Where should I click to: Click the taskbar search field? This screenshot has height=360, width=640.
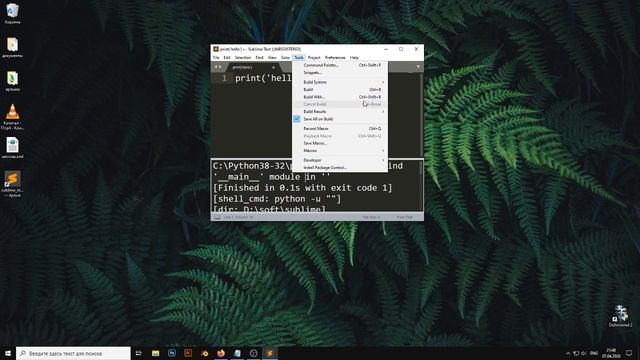tap(73, 353)
